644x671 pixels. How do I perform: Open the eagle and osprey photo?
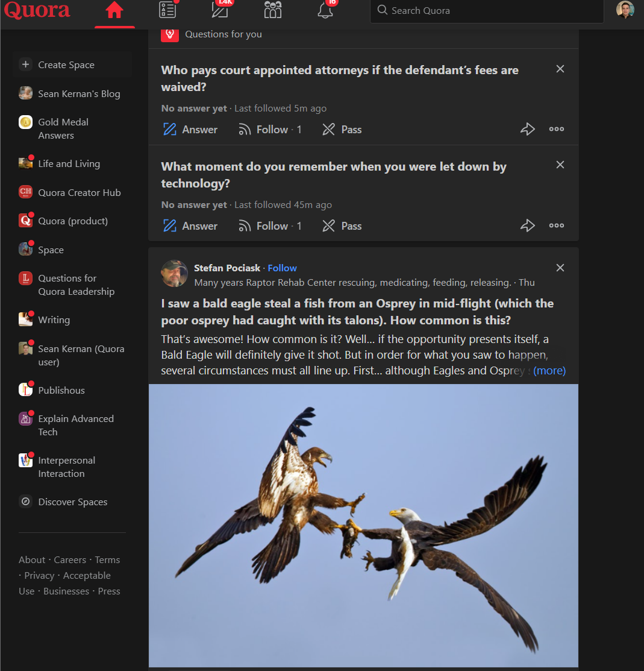click(x=363, y=526)
